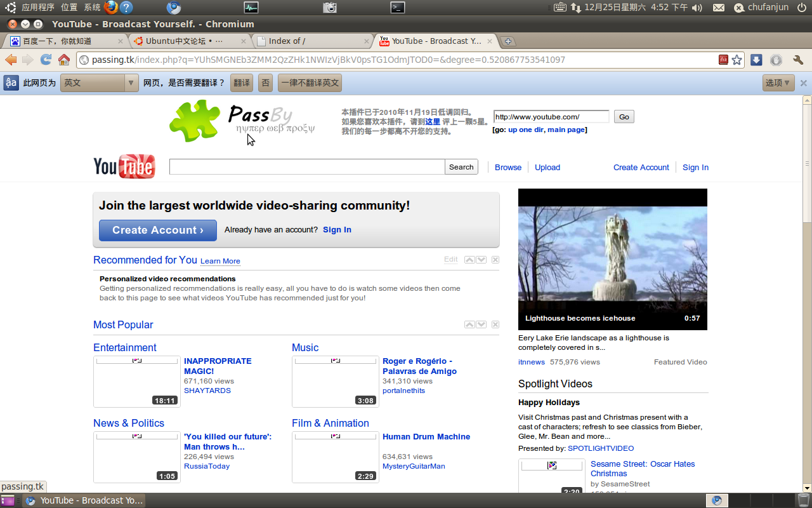Image resolution: width=812 pixels, height=508 pixels.
Task: Reload the page with the refresh icon
Action: coord(46,60)
